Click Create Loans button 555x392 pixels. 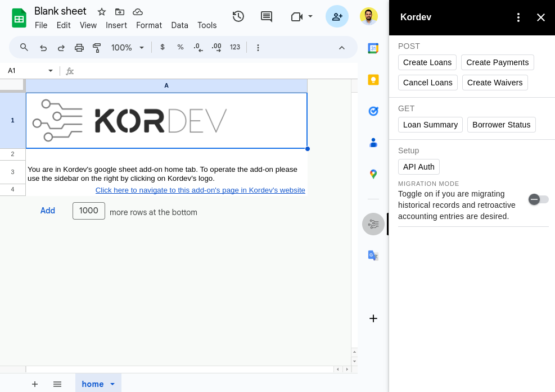click(427, 62)
